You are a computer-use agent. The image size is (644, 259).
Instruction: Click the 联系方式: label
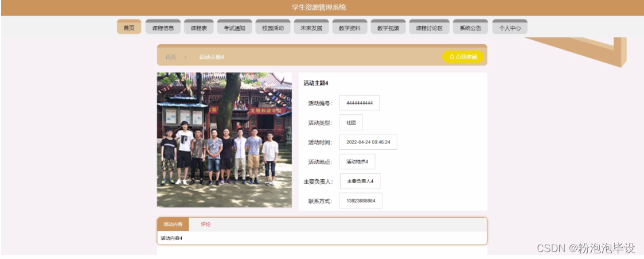tap(321, 202)
